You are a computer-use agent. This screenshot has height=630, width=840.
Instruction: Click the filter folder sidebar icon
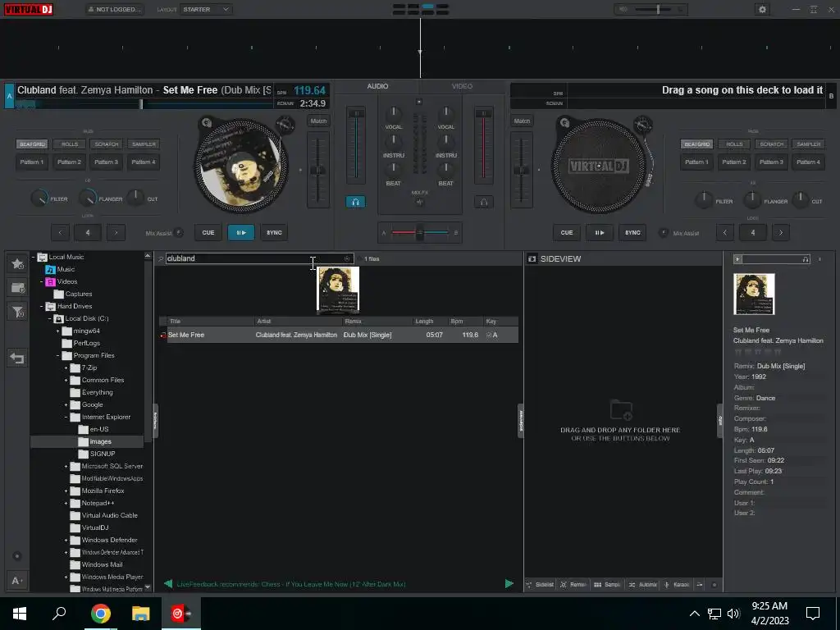pyautogui.click(x=17, y=312)
